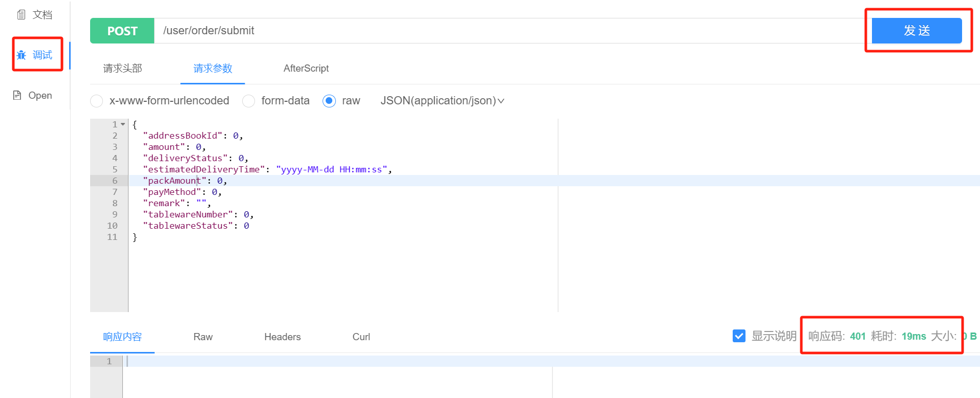Click the "packAmount" line in editor
Screen dimensions: 980x398
[185, 181]
